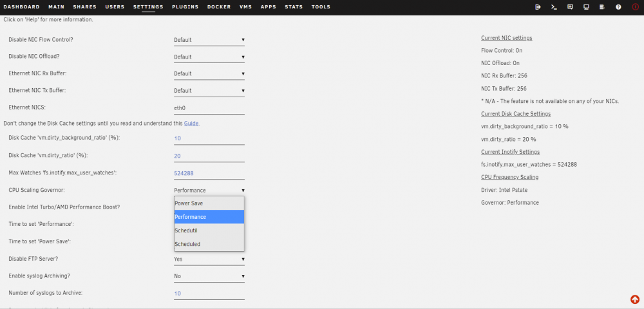644x309 pixels.
Task: Click the "Time to set 'Performance'" label
Action: pyautogui.click(x=41, y=224)
